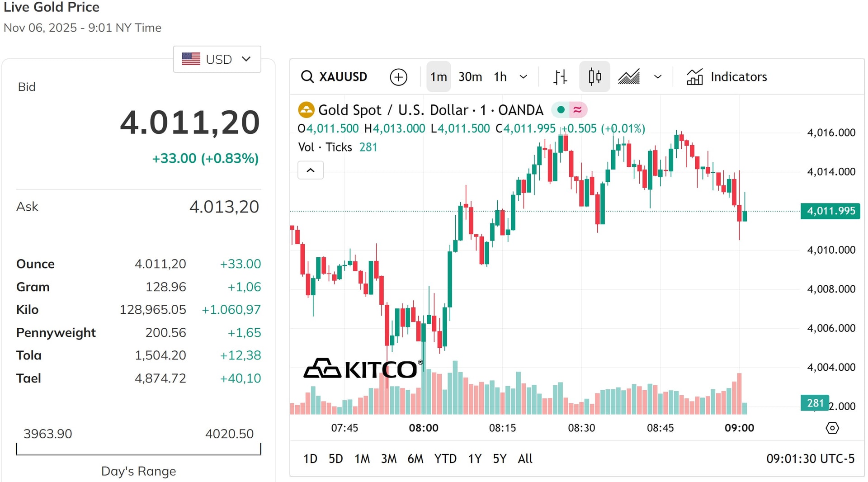Collapse the legend with the caret button

click(x=311, y=170)
